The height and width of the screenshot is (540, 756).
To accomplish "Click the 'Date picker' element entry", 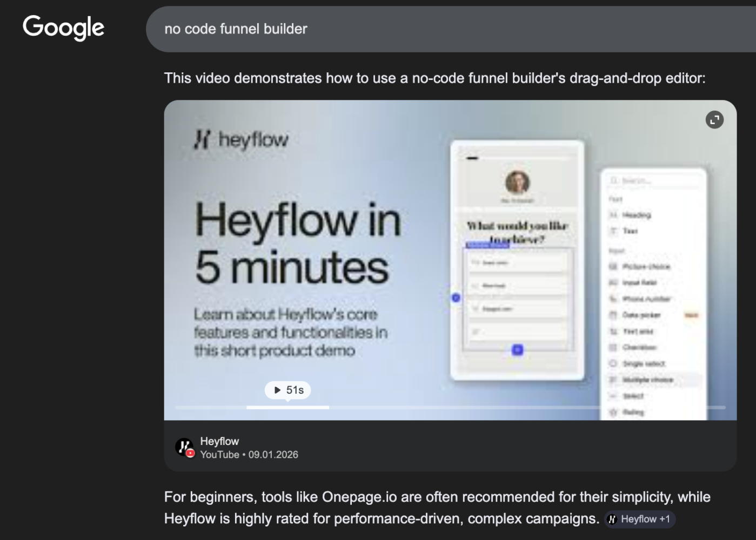I will pos(641,315).
